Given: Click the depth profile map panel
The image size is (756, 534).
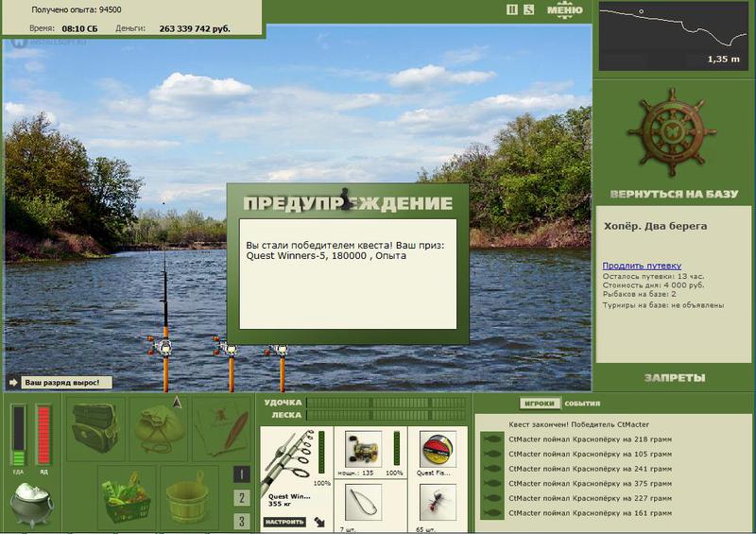Looking at the screenshot, I should pos(674,36).
